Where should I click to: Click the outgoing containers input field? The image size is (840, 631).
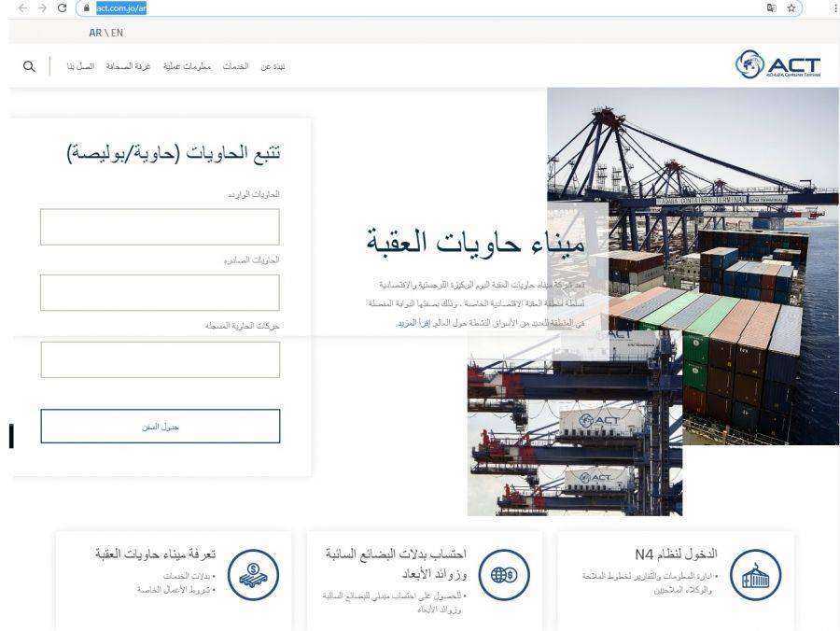click(x=160, y=292)
